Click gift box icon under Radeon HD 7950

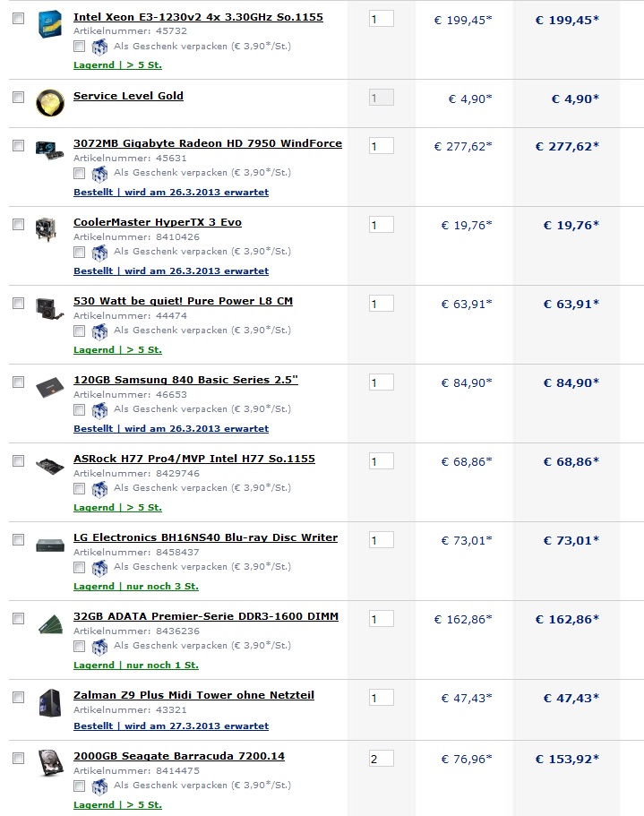99,173
